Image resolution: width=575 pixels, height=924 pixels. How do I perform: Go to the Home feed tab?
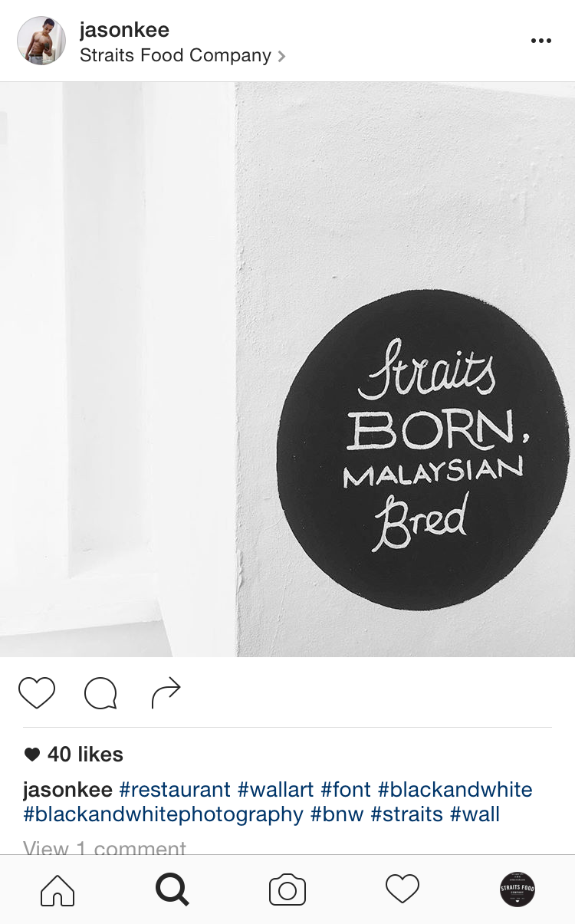click(58, 890)
